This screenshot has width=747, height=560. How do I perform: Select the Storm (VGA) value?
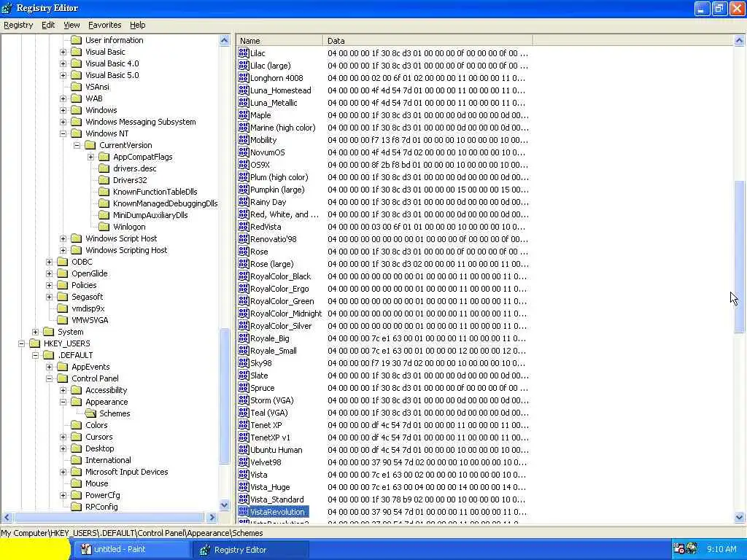(x=272, y=400)
